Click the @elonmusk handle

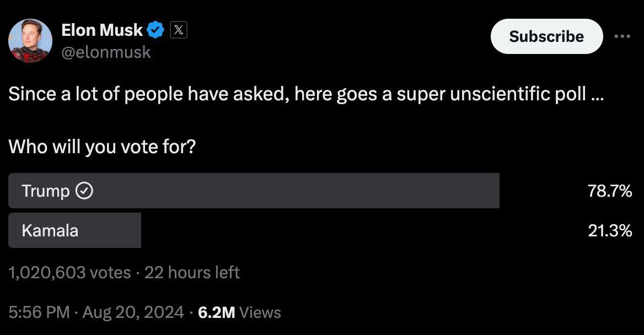pyautogui.click(x=106, y=52)
